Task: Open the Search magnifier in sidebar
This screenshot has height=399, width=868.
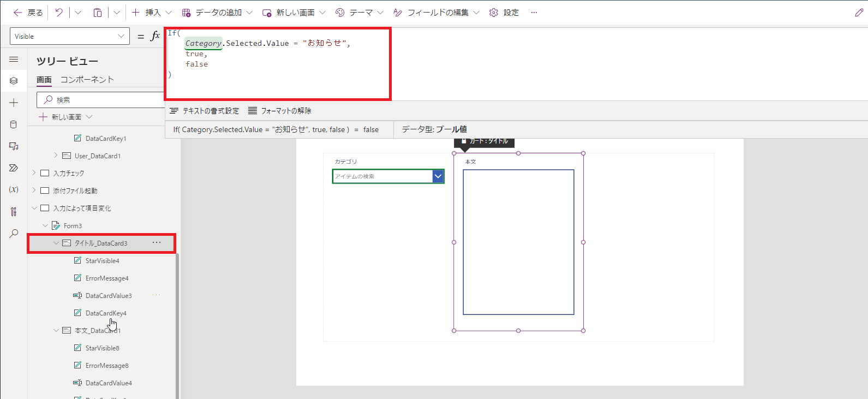Action: coord(14,233)
